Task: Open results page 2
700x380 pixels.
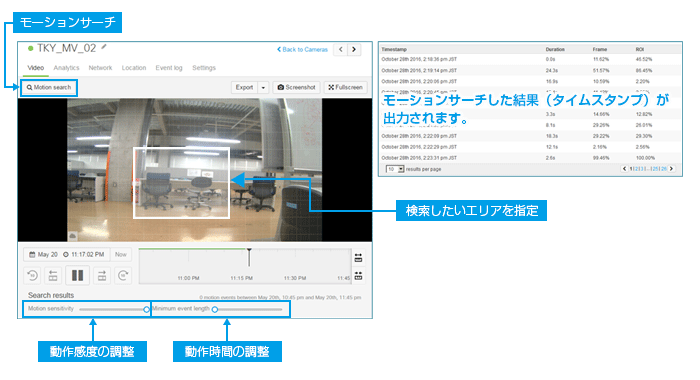Action: (637, 169)
